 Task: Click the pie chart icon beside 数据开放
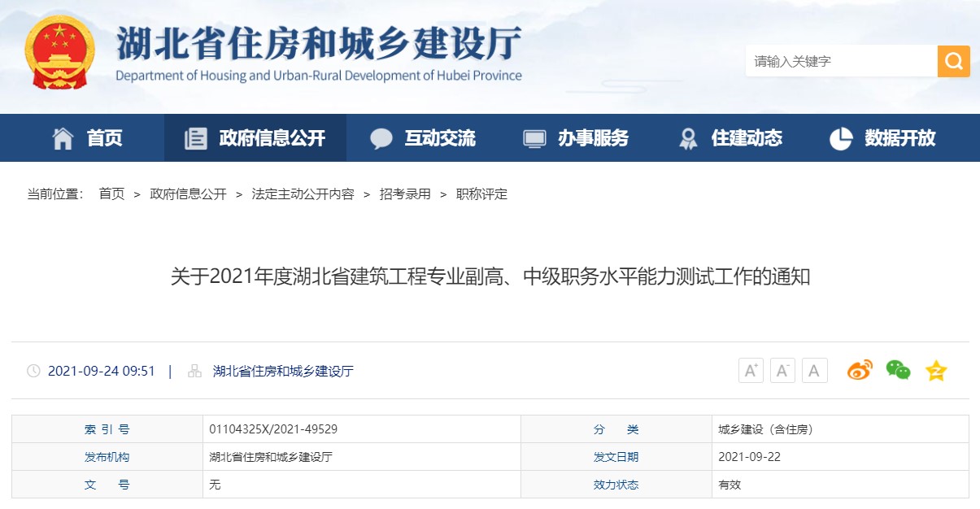(841, 139)
